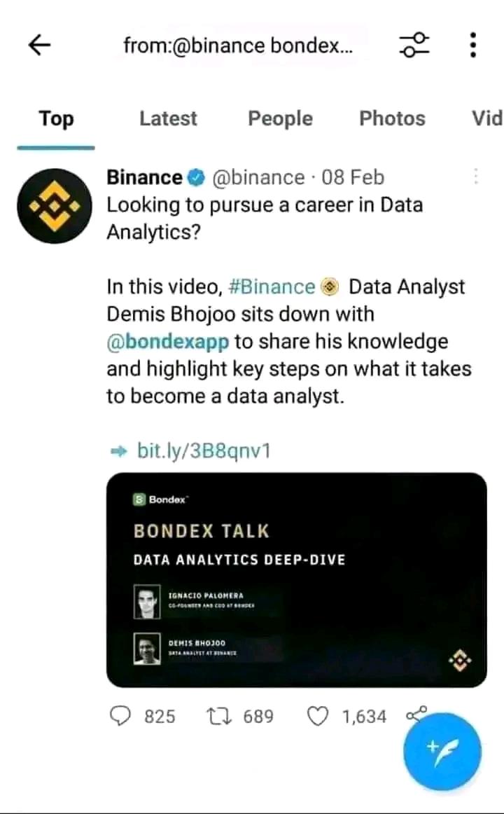This screenshot has width=504, height=814.
Task: Tap the #Binance hashtag
Action: (x=272, y=287)
